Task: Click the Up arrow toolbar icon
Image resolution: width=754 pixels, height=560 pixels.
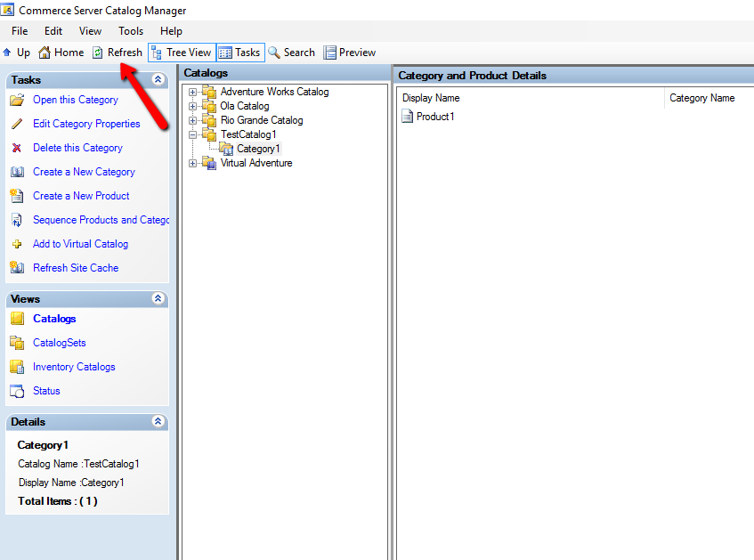Action: click(7, 52)
